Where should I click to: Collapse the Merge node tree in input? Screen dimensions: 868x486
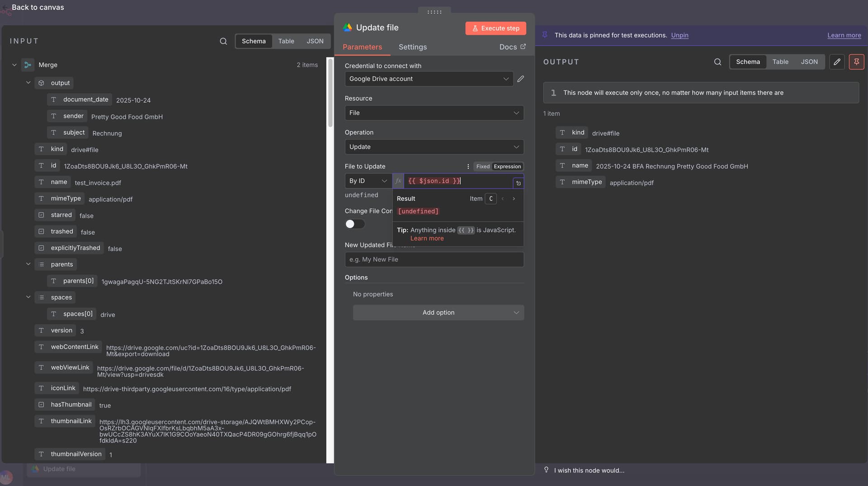point(14,65)
